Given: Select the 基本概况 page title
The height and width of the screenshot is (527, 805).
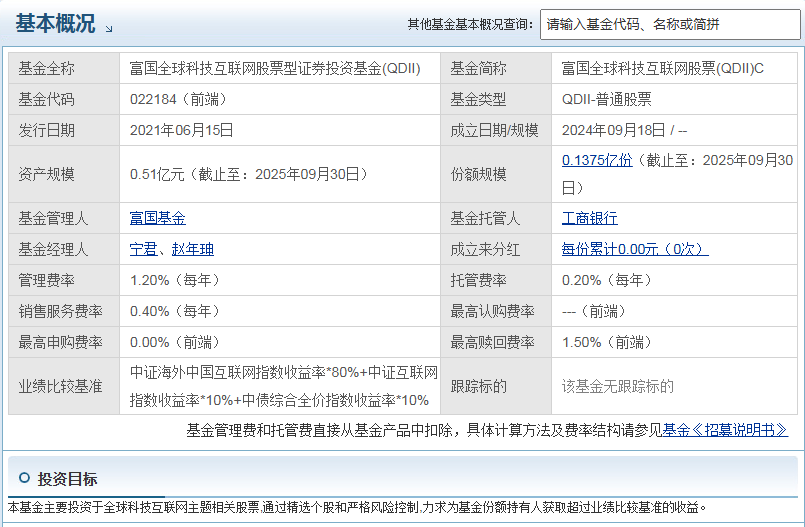Looking at the screenshot, I should (x=55, y=24).
